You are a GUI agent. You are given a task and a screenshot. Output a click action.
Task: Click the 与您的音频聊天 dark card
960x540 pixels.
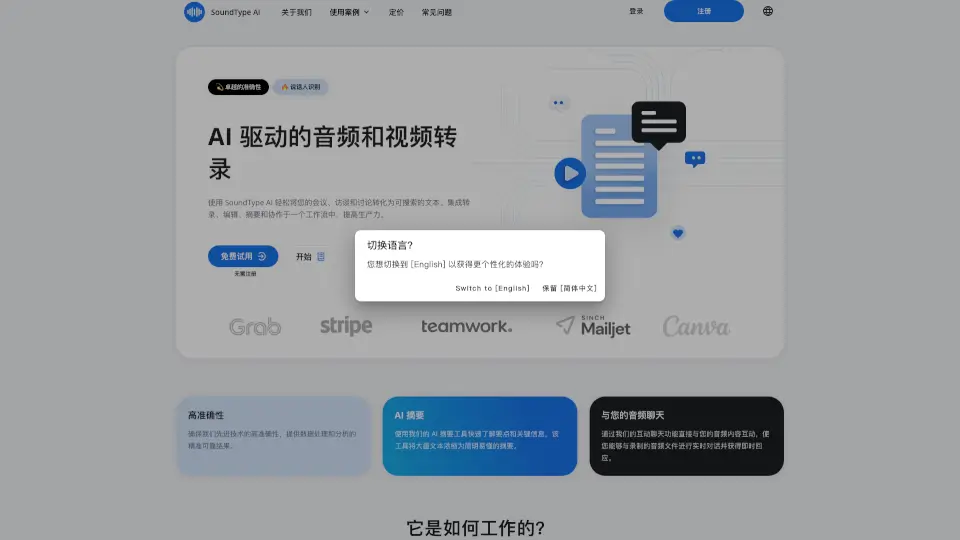pyautogui.click(x=686, y=436)
